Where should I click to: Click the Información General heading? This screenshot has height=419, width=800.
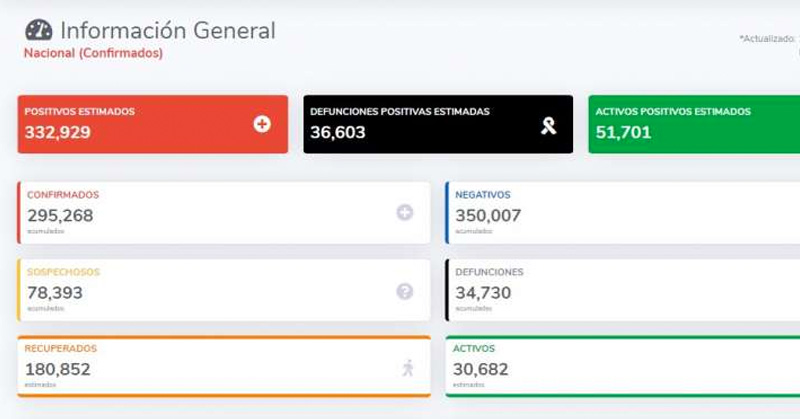click(x=167, y=30)
